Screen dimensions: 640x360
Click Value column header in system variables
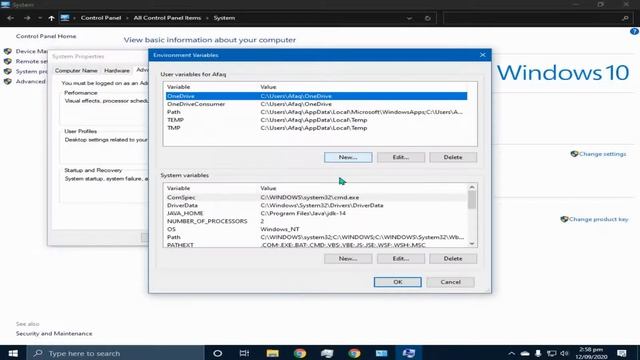coord(268,188)
